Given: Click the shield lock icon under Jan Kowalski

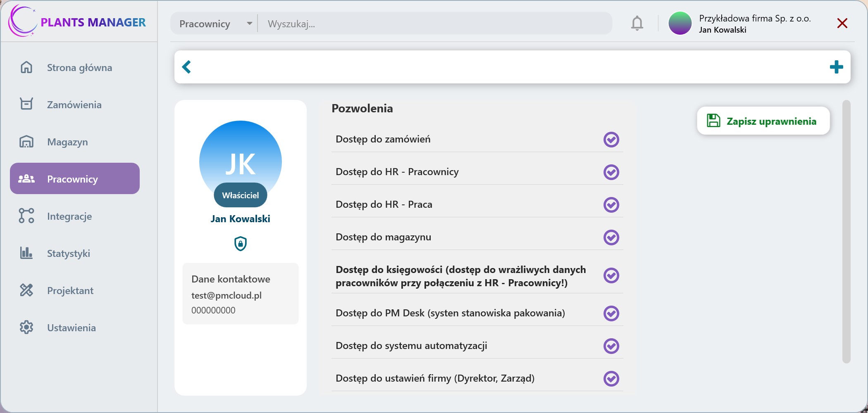Looking at the screenshot, I should pyautogui.click(x=241, y=244).
